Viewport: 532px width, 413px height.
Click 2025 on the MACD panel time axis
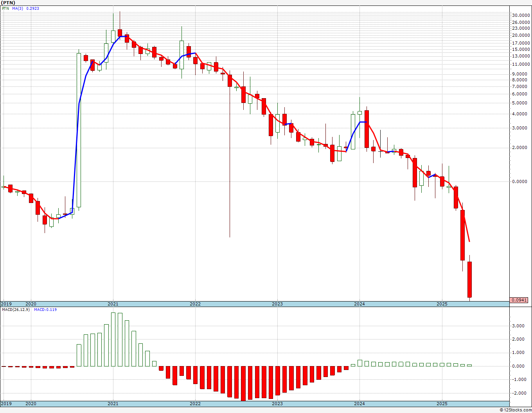[442, 404]
